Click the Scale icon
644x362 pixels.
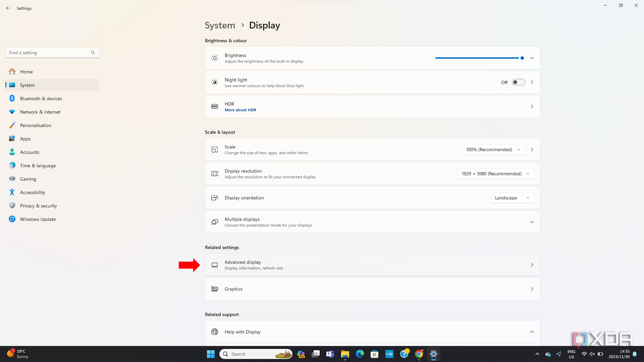(215, 149)
